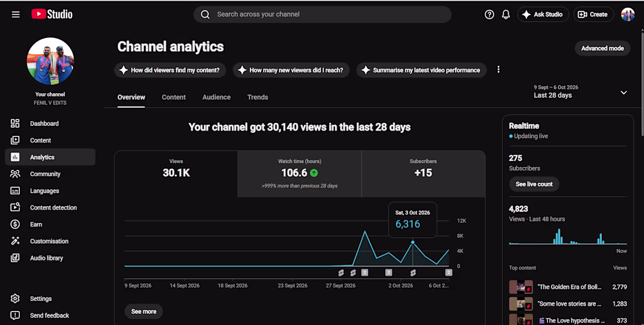Open the hamburger navigation menu
This screenshot has height=325, width=644.
pos(16,15)
